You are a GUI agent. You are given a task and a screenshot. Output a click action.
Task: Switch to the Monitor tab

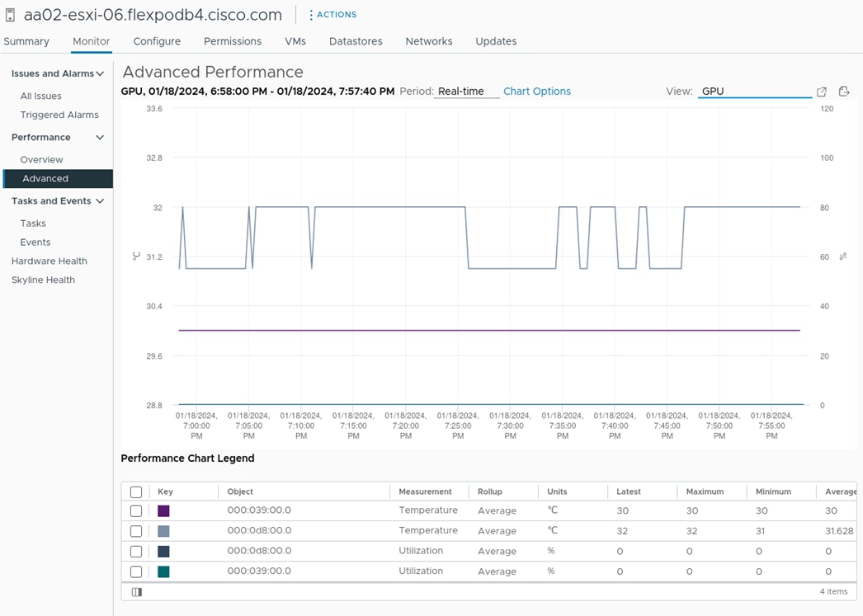click(92, 41)
